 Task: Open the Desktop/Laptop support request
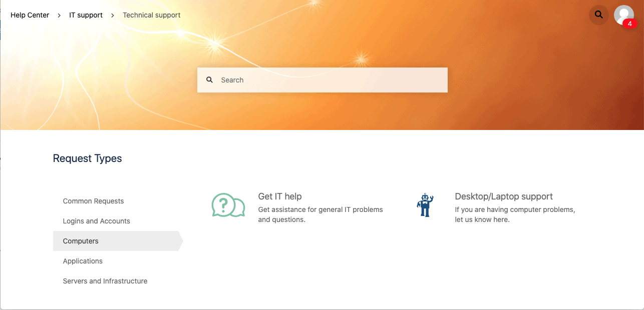(504, 196)
